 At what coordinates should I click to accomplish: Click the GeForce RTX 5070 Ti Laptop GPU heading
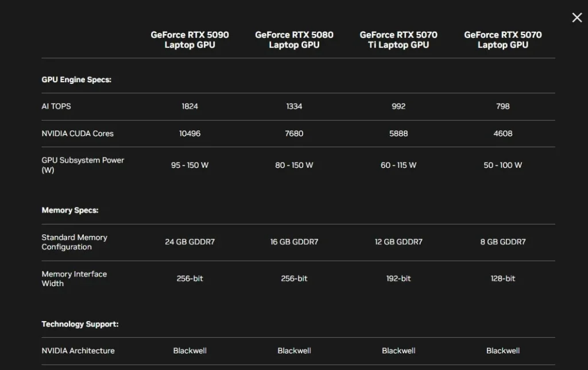pos(399,40)
